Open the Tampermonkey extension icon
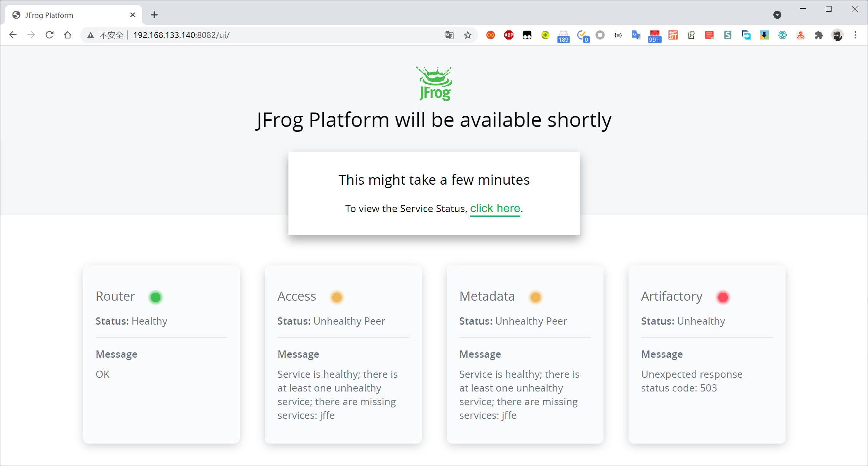 [527, 35]
